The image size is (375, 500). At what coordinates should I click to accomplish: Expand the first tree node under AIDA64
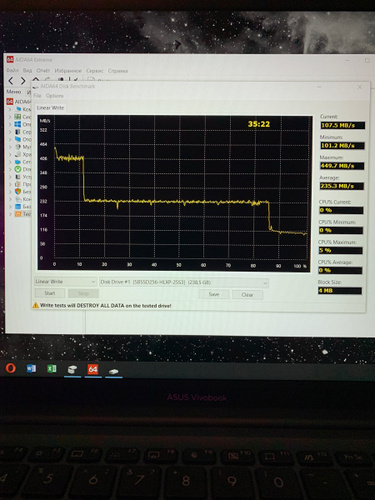click(x=10, y=109)
